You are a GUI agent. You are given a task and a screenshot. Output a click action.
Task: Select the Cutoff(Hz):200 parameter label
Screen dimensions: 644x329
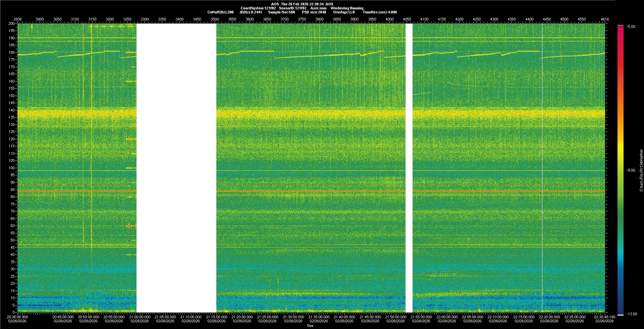pyautogui.click(x=220, y=12)
